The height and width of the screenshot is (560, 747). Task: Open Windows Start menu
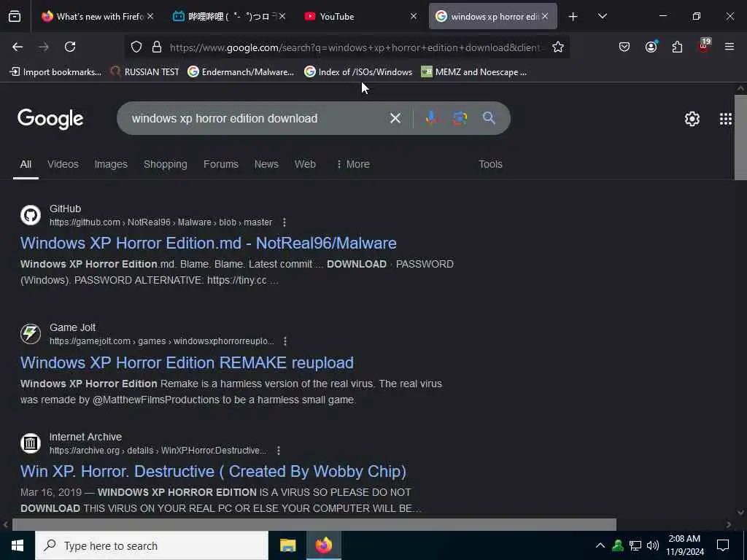point(18,545)
